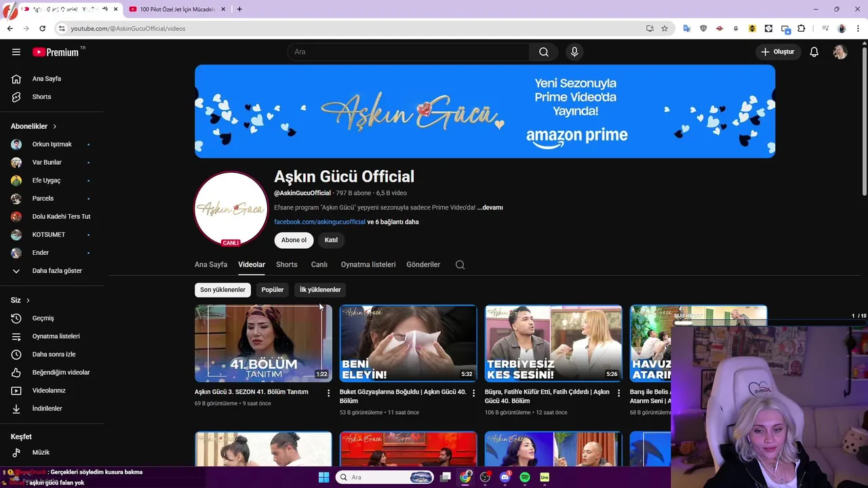
Task: Click the install app icon in address bar
Action: pyautogui.click(x=650, y=28)
